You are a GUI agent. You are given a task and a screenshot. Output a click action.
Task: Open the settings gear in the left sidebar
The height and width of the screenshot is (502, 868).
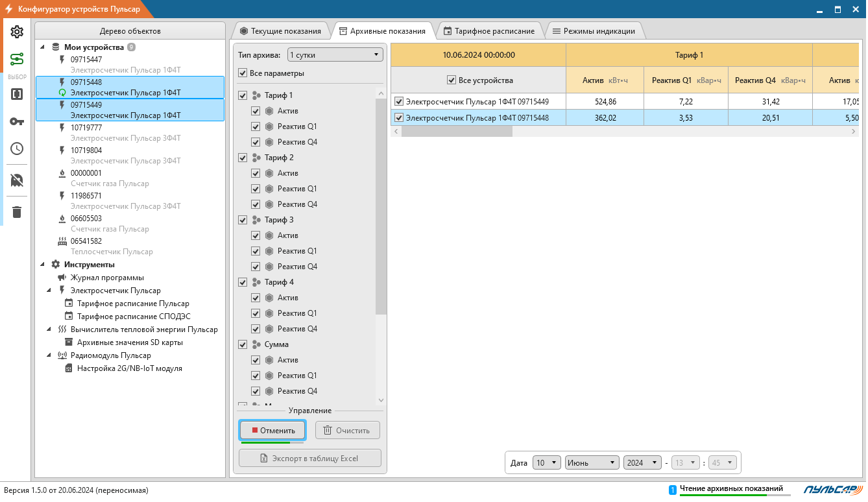click(17, 32)
